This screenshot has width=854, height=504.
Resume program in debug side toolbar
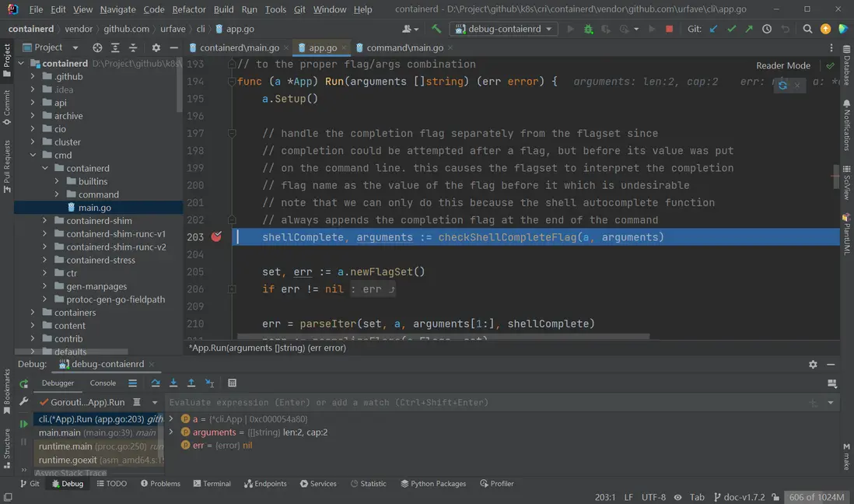point(23,424)
